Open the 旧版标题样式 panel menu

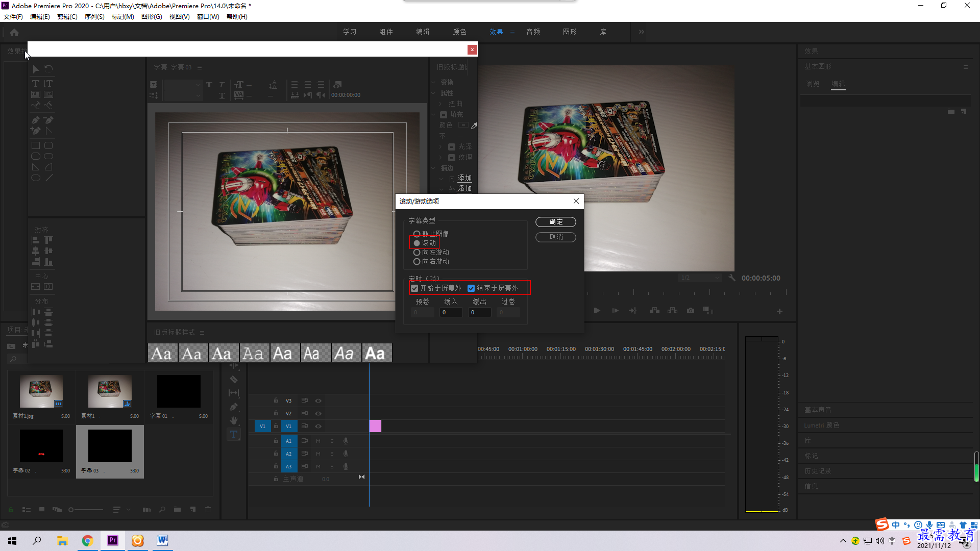[202, 333]
